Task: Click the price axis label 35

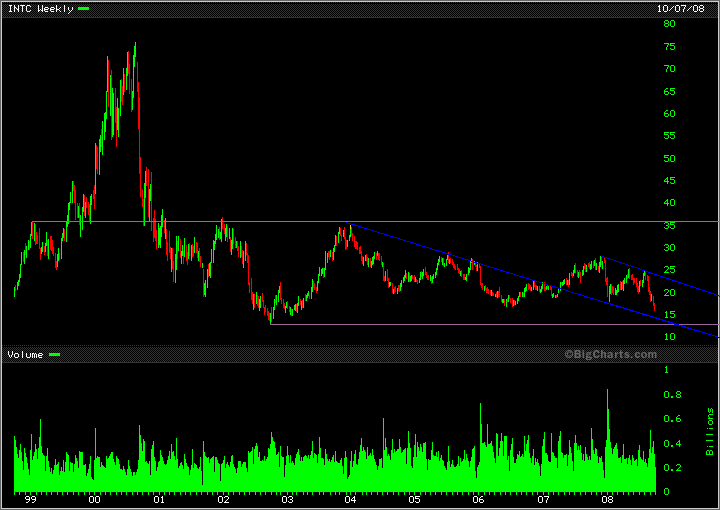Action: click(x=669, y=225)
